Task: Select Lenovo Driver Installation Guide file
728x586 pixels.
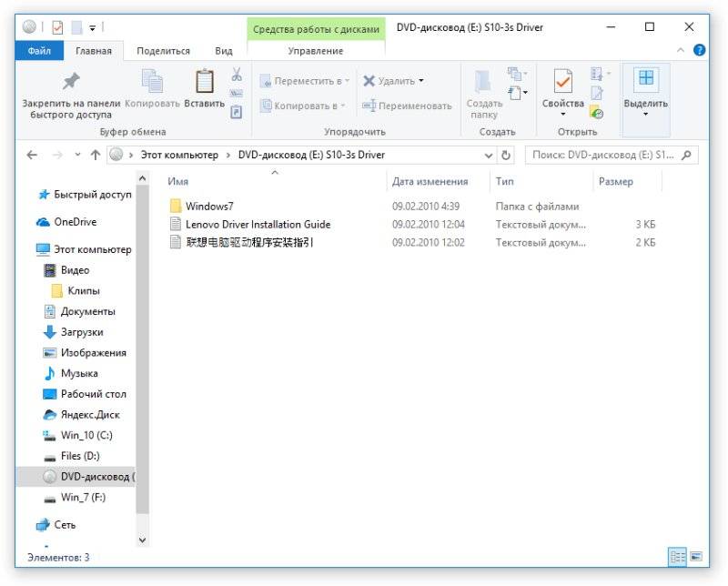Action: click(258, 224)
